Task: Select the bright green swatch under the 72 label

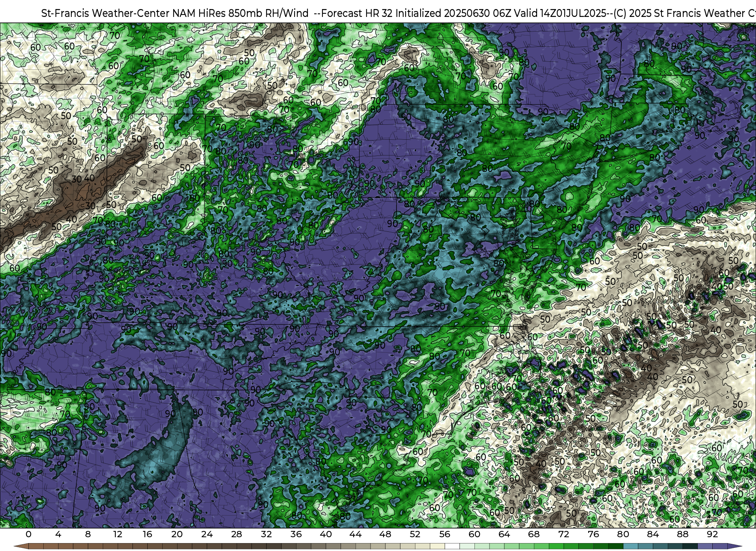Action: [571, 546]
